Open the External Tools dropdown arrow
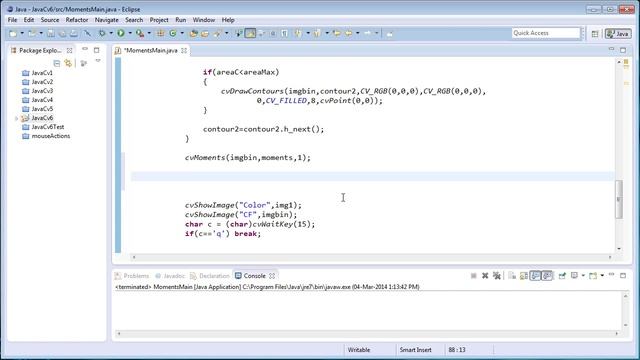This screenshot has height=360, width=640. 149,33
